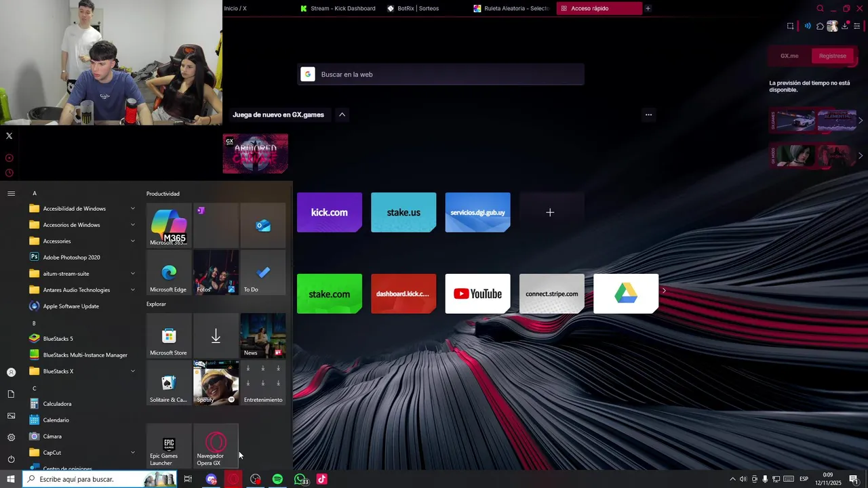Open Calculadora from app list
Screen dimensions: 868x488
(x=83, y=404)
